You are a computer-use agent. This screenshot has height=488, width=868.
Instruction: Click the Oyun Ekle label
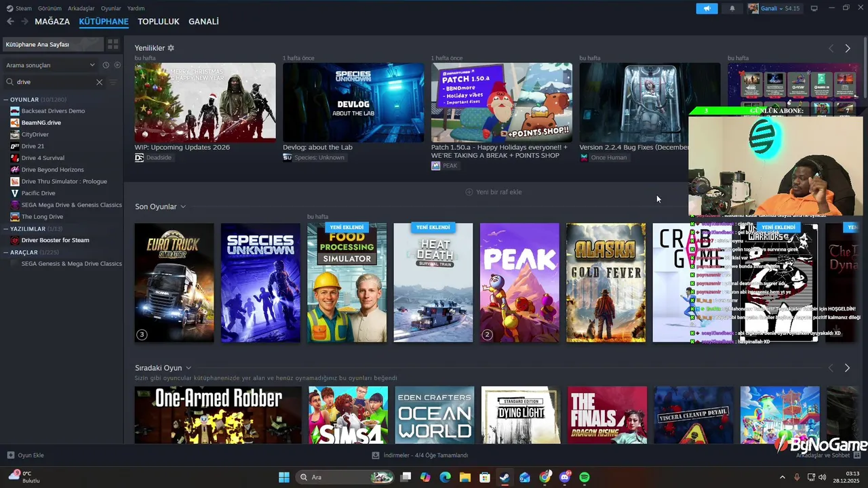pos(31,455)
